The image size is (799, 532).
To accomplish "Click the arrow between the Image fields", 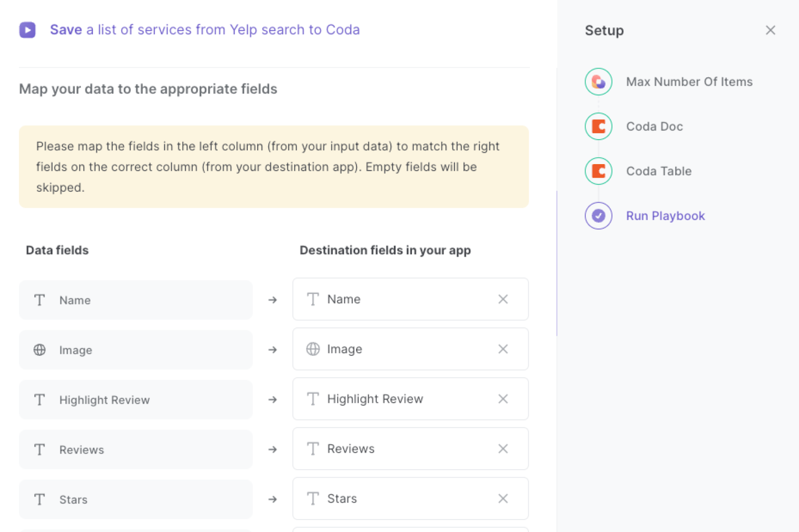I will tap(273, 350).
